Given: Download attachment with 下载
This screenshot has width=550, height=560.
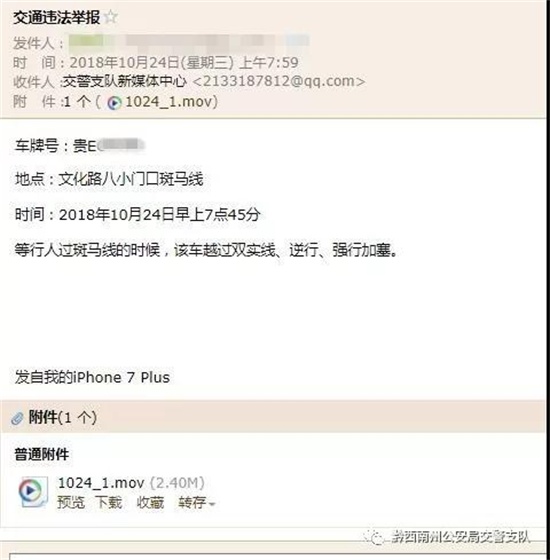Looking at the screenshot, I should (x=109, y=502).
